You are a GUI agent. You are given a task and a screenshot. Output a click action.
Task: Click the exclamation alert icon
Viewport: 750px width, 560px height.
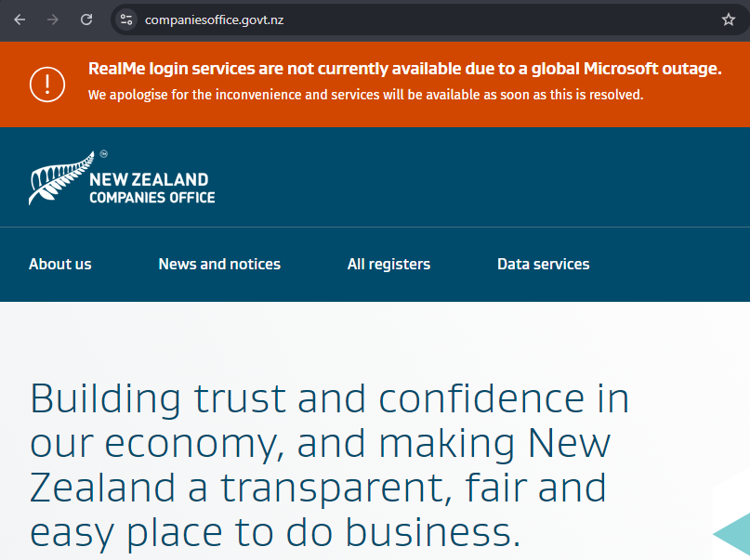point(46,84)
